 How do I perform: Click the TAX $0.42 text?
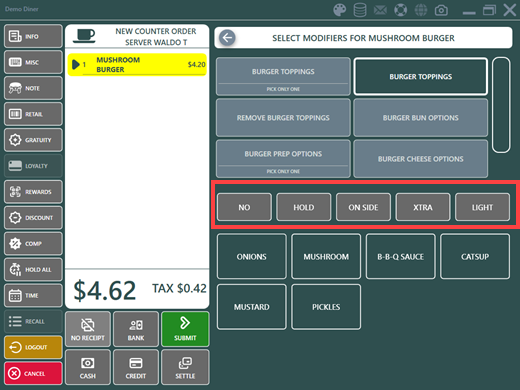(x=179, y=288)
